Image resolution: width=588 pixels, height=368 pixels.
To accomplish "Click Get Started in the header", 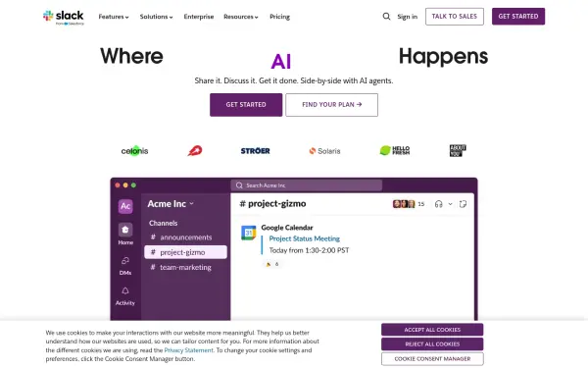I will pos(518,17).
